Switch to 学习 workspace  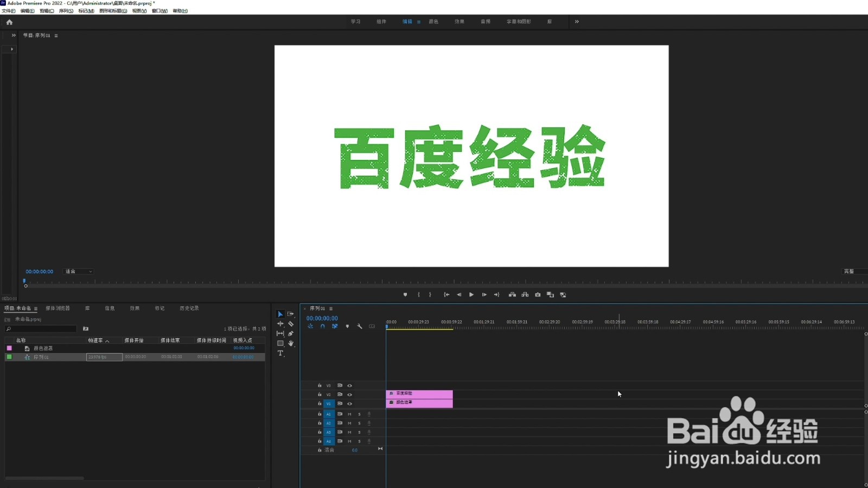click(x=355, y=22)
